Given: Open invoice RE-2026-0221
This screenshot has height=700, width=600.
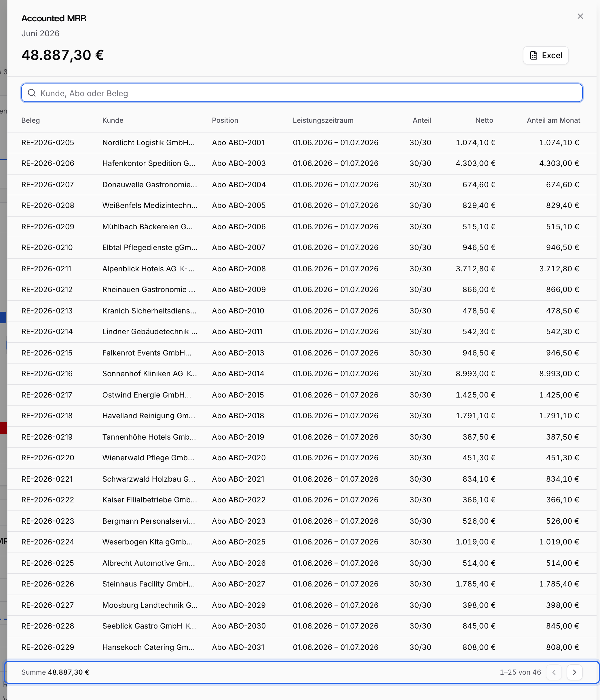Looking at the screenshot, I should tap(47, 479).
